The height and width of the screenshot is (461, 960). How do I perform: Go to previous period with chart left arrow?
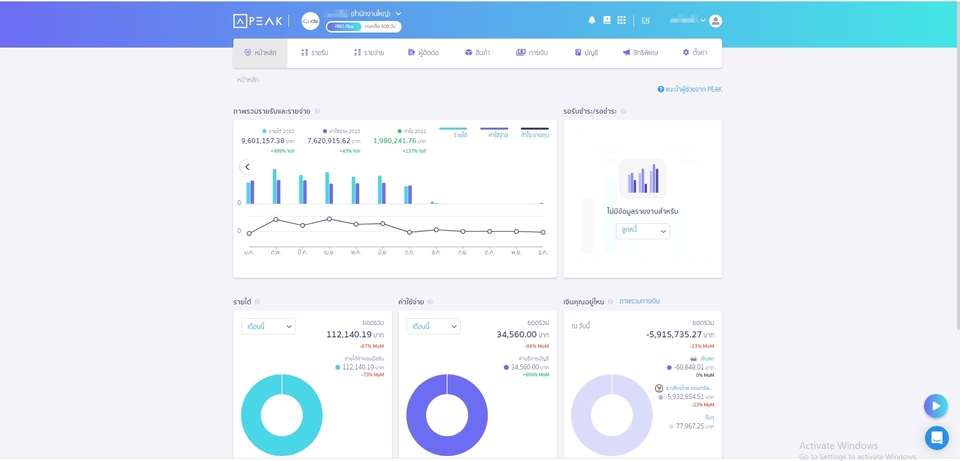point(247,167)
